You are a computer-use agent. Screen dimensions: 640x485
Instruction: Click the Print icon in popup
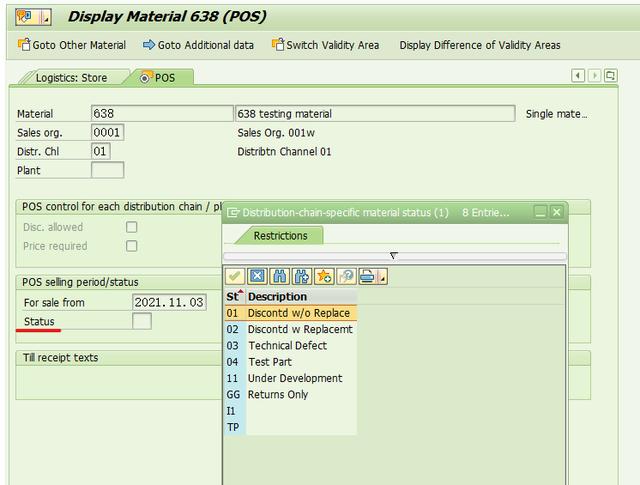[x=367, y=276]
